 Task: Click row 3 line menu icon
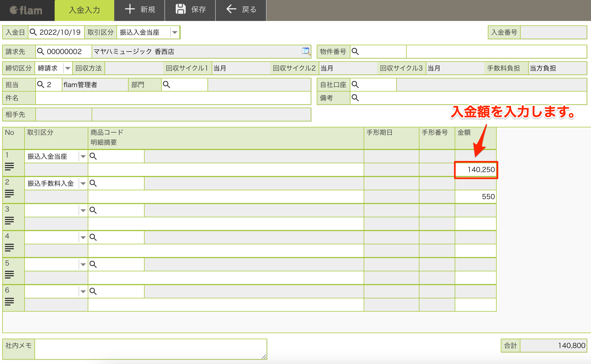click(x=9, y=221)
